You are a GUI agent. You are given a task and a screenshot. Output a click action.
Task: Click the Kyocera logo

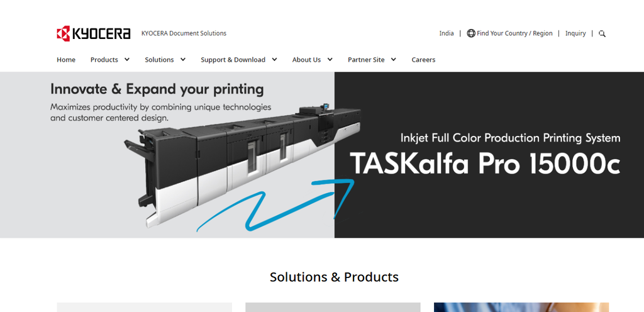(x=94, y=33)
